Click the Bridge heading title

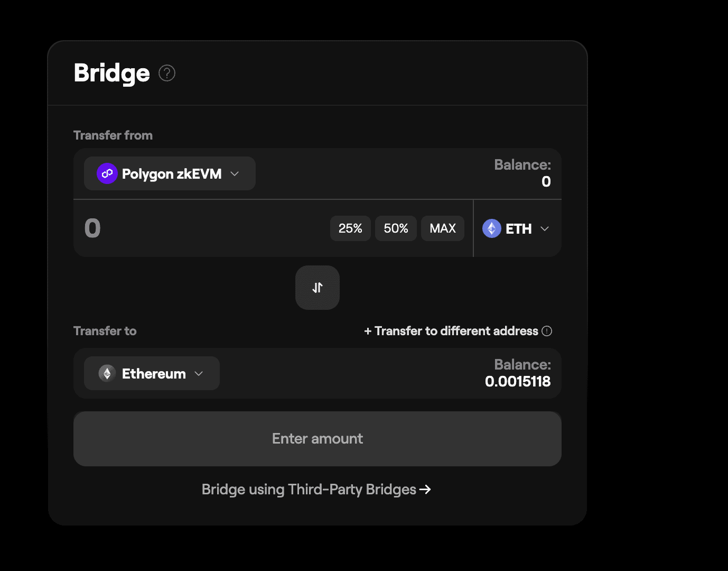(x=112, y=73)
